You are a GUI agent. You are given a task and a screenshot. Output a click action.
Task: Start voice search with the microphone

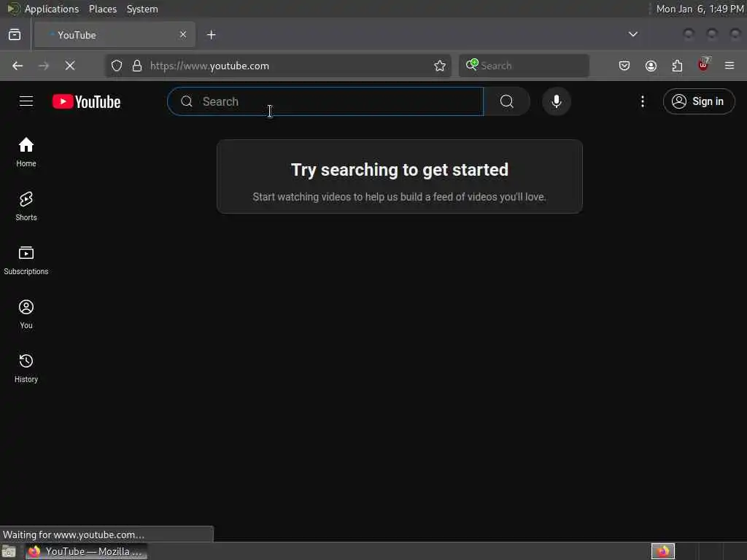(556, 101)
